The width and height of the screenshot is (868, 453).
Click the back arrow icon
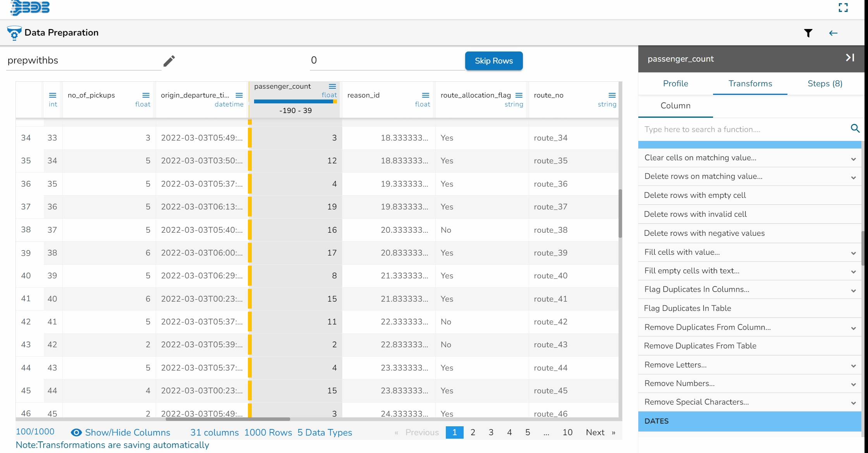tap(833, 33)
